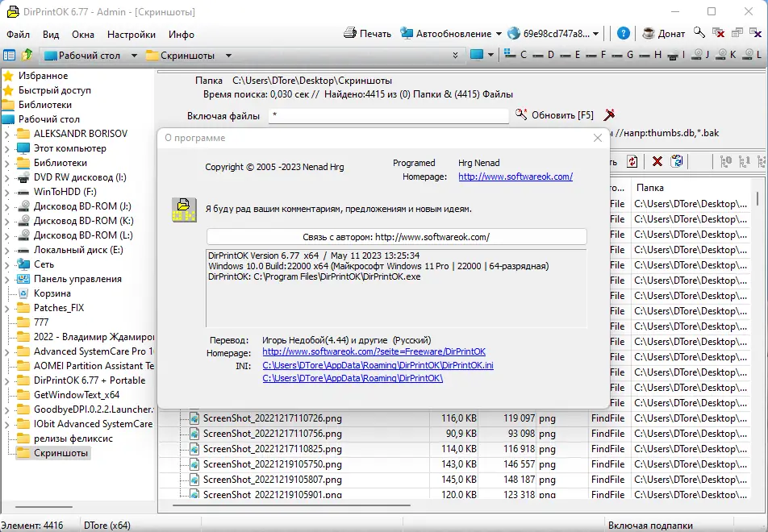Viewport: 768px width, 532px height.
Task: Click the Папка column header
Action: pyautogui.click(x=689, y=188)
